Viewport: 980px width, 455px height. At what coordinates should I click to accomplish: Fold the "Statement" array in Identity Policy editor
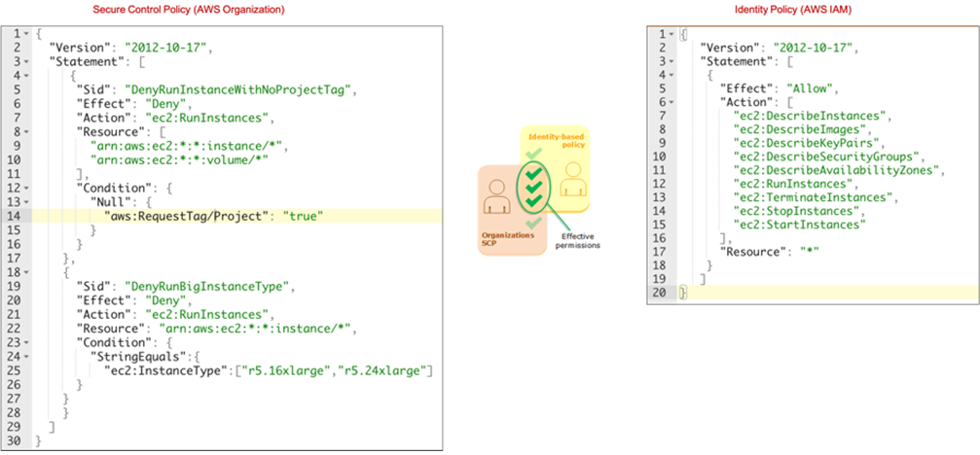[x=671, y=61]
